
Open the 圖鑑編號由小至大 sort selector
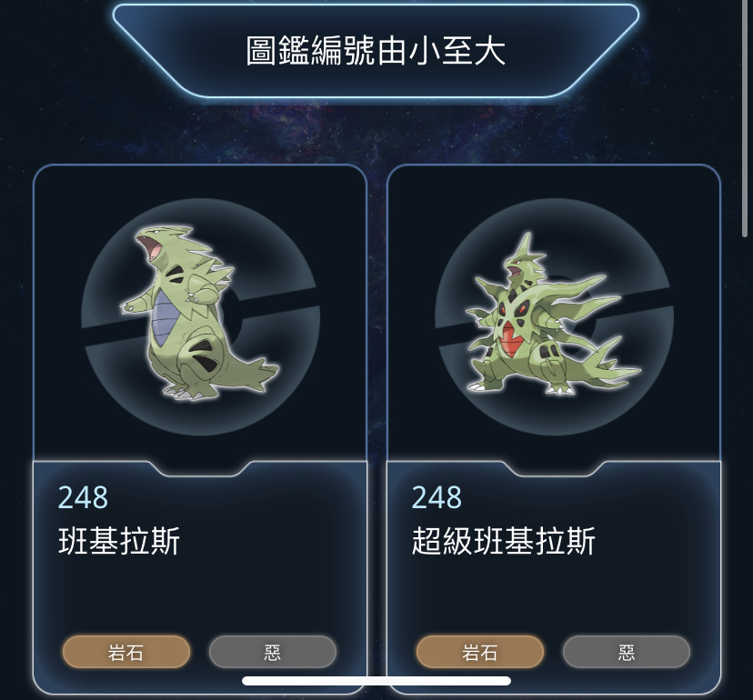(x=376, y=50)
